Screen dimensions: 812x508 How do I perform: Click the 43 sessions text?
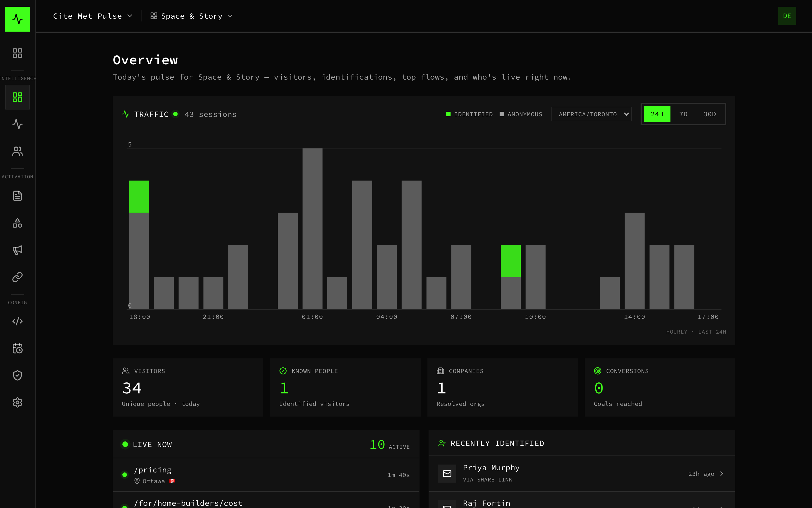pos(210,114)
